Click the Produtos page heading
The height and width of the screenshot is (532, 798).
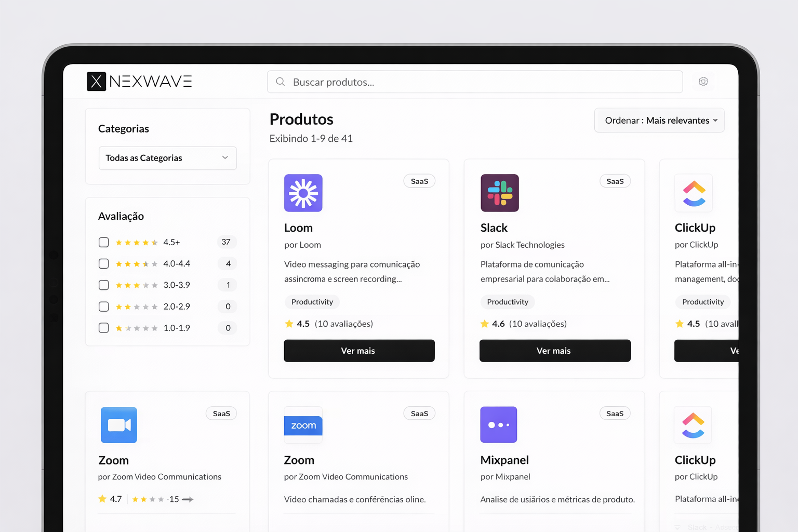[x=301, y=119]
